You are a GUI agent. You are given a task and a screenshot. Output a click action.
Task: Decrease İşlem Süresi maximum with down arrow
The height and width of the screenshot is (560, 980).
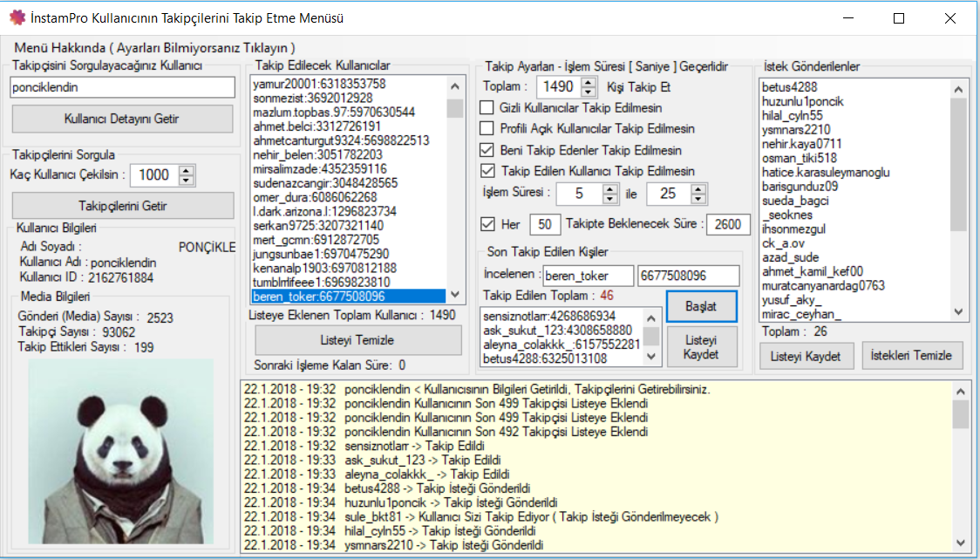tap(698, 199)
